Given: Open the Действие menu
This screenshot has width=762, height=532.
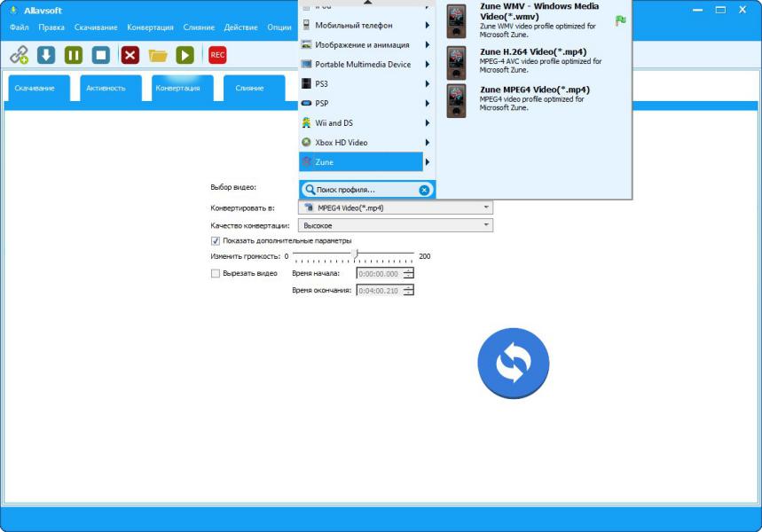Looking at the screenshot, I should (x=240, y=27).
